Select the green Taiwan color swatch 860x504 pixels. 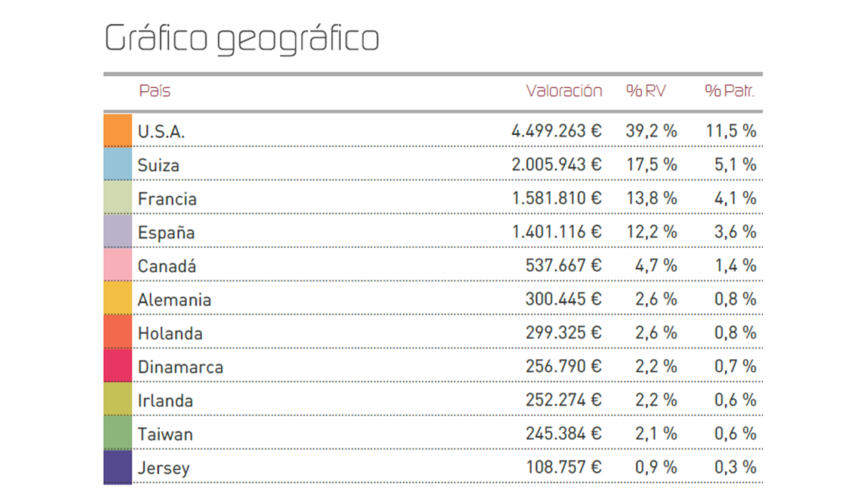pos(117,433)
